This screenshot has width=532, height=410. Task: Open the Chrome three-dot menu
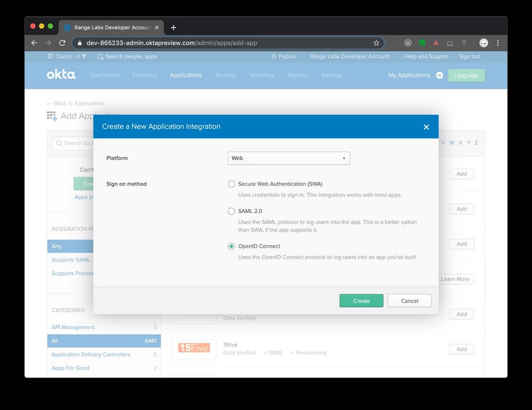click(498, 43)
